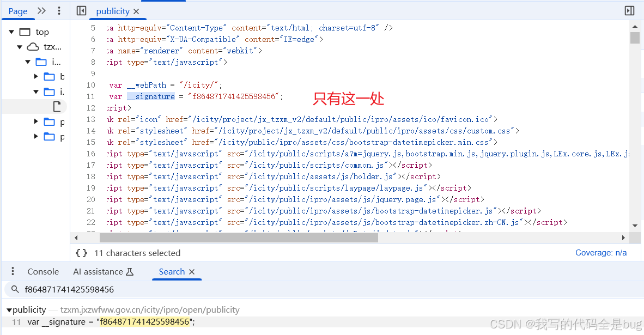Pretty print with the curly braces icon

(x=81, y=253)
